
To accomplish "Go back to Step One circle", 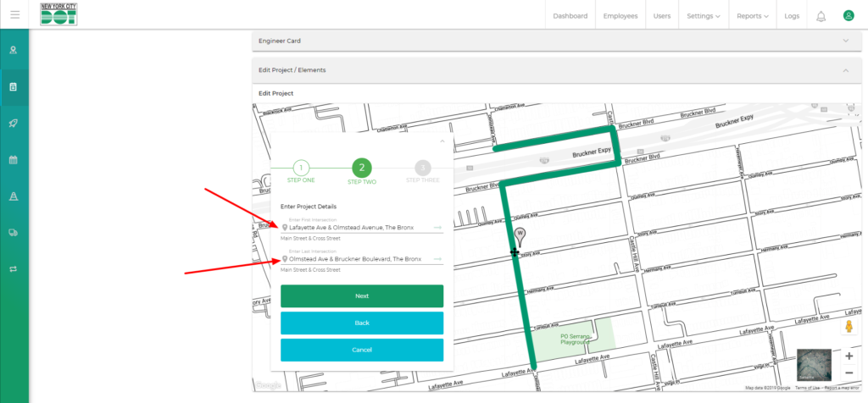I will [x=303, y=168].
